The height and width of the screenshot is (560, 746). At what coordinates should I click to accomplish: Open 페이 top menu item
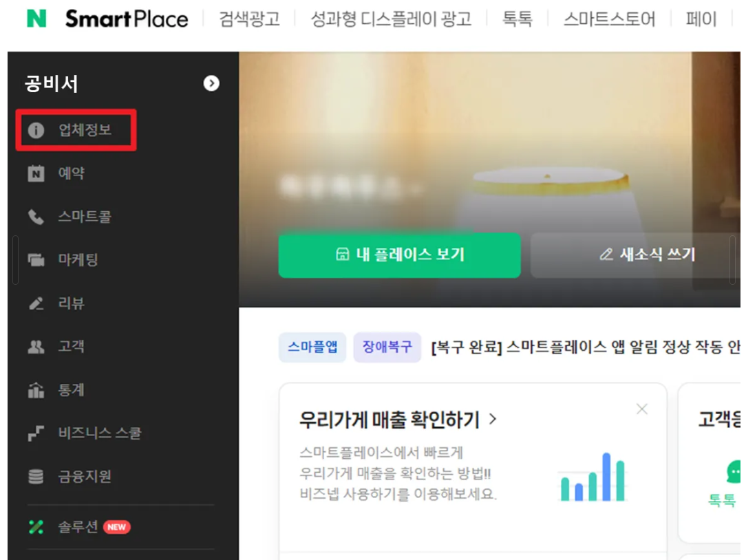click(701, 19)
